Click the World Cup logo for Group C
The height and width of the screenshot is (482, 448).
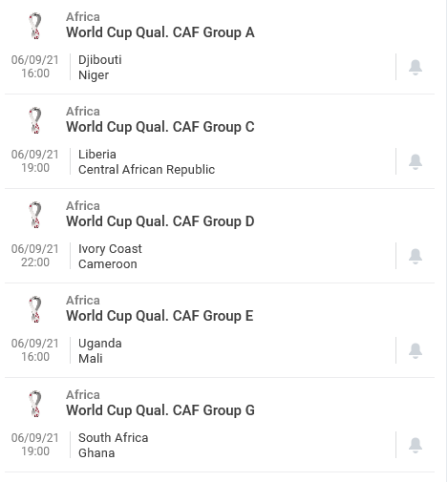coord(35,120)
